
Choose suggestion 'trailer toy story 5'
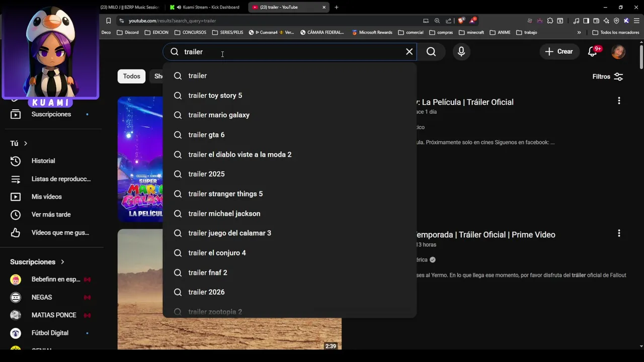click(x=289, y=96)
